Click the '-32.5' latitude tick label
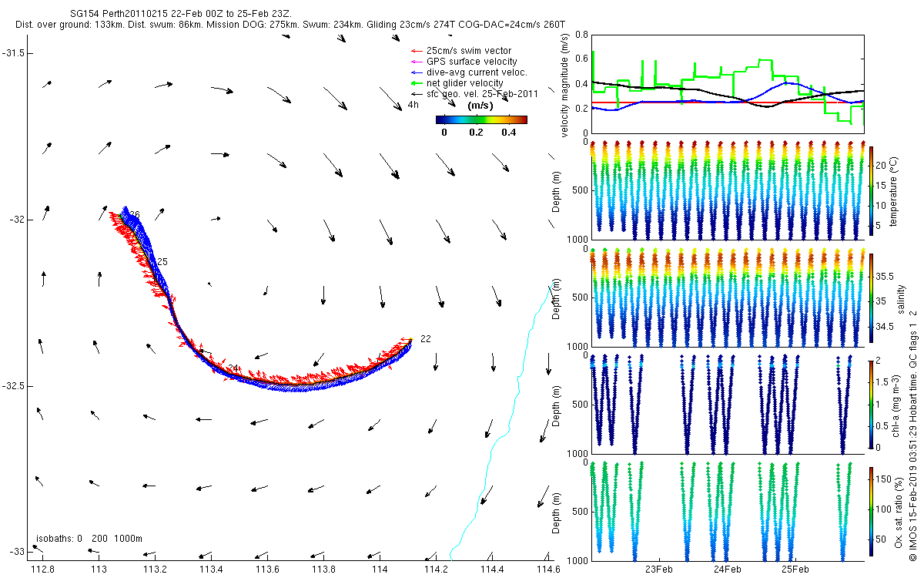This screenshot has width=924, height=578. [x=14, y=385]
